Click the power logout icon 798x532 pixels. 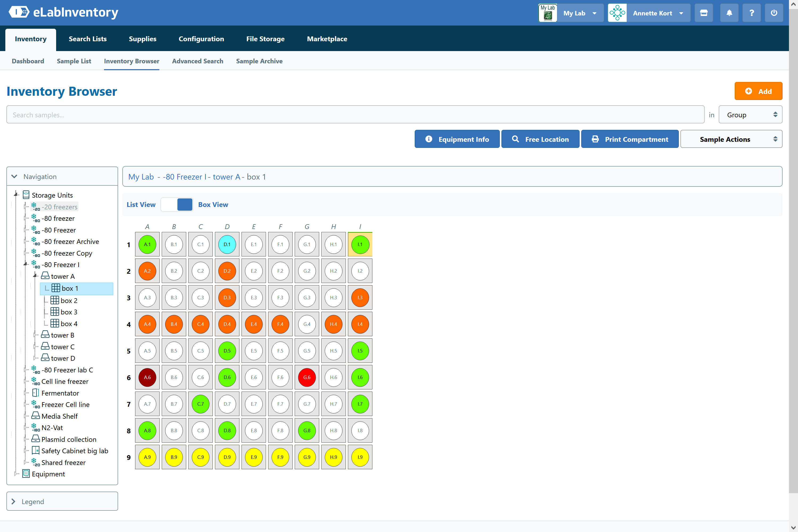(774, 13)
